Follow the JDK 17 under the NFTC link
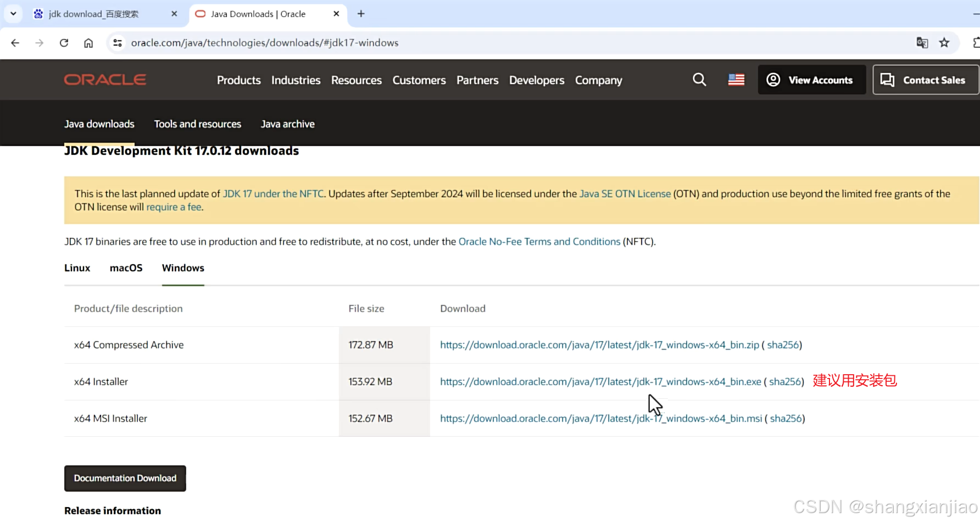Image resolution: width=980 pixels, height=523 pixels. click(273, 194)
